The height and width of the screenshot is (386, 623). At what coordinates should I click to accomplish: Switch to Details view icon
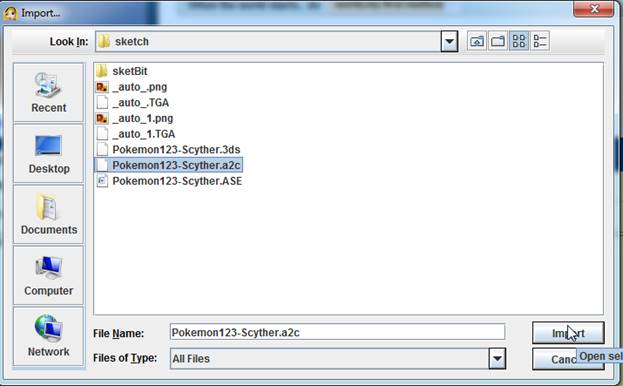tap(540, 41)
